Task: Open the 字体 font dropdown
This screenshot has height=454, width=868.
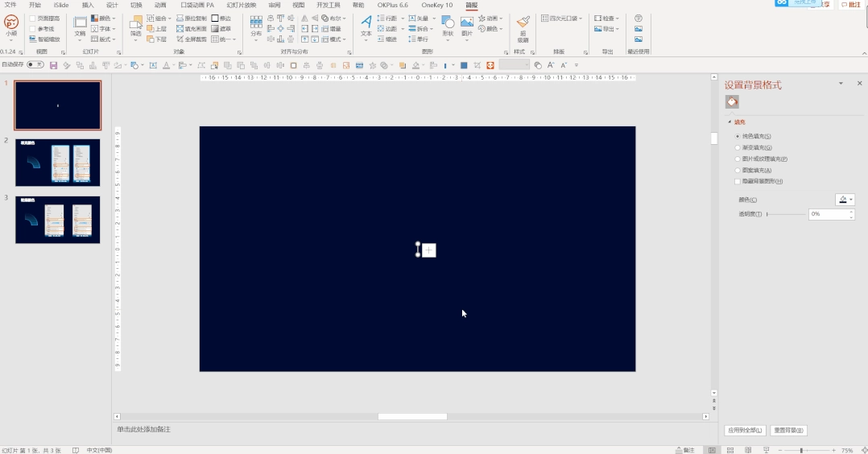Action: [x=104, y=29]
